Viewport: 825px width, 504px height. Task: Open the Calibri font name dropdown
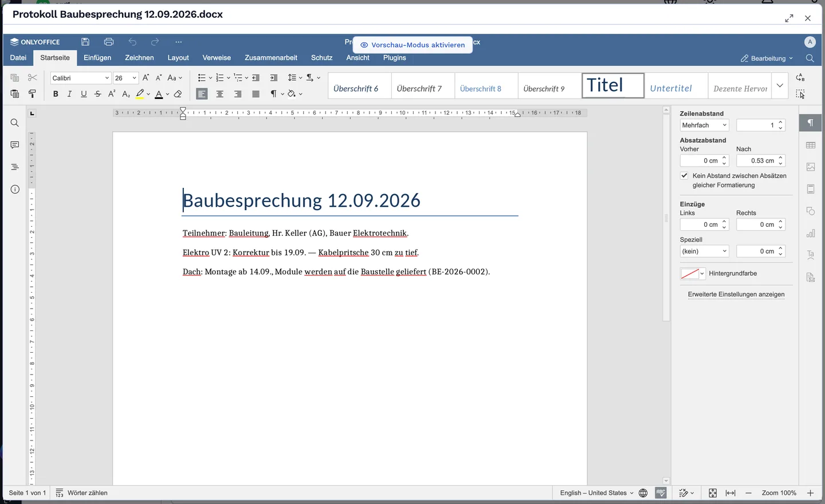[x=107, y=78]
